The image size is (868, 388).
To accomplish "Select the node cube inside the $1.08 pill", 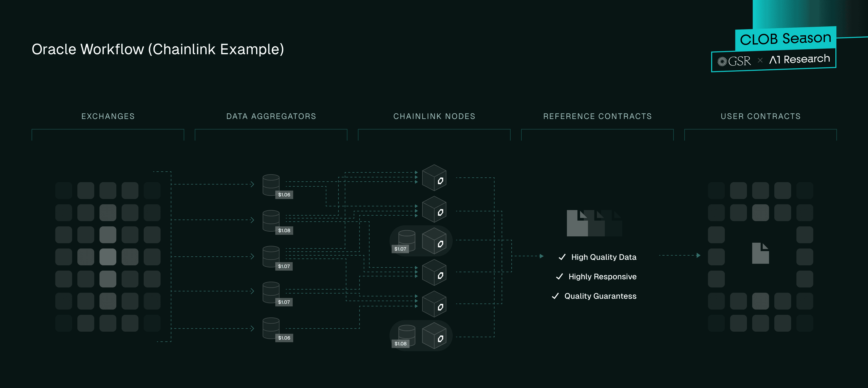I will 434,335.
